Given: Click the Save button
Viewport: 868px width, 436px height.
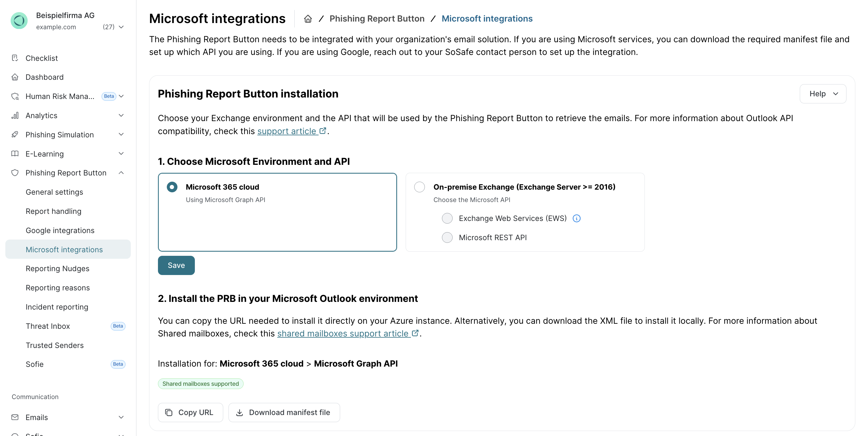Looking at the screenshot, I should coord(176,265).
